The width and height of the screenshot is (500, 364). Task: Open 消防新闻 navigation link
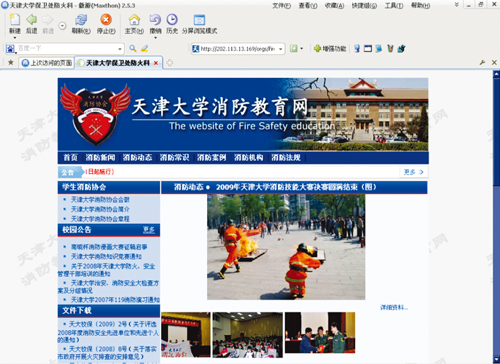[x=100, y=157]
